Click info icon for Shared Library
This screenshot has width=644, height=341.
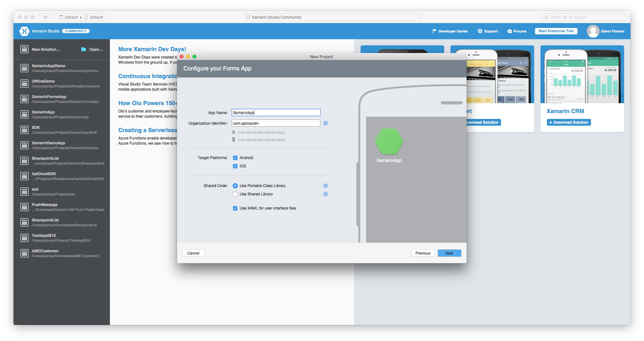[x=326, y=194]
